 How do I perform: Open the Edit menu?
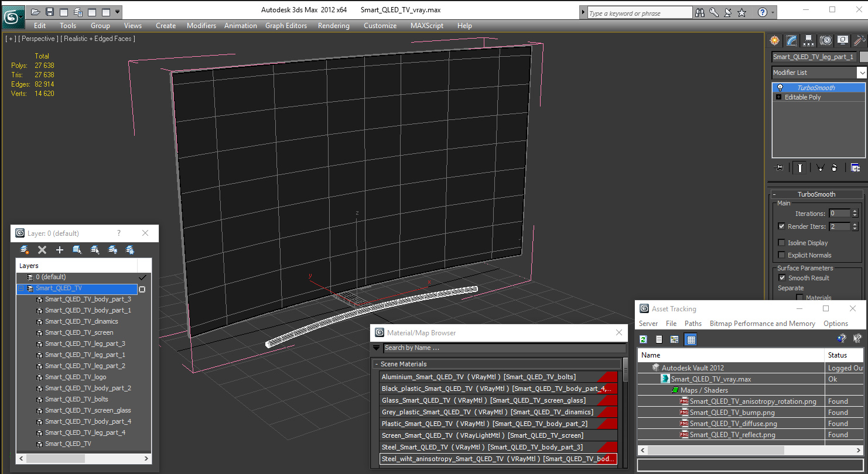point(40,26)
